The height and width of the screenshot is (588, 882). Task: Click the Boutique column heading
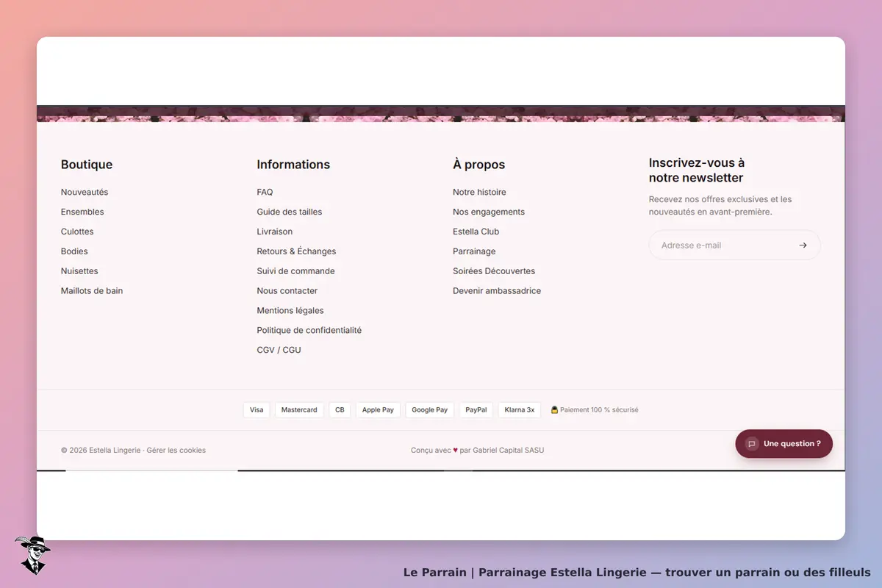87,165
